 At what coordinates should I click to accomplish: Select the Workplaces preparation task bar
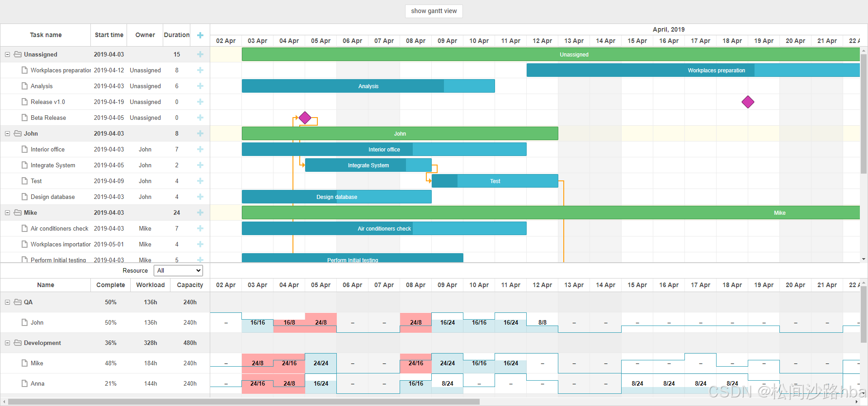coord(693,70)
